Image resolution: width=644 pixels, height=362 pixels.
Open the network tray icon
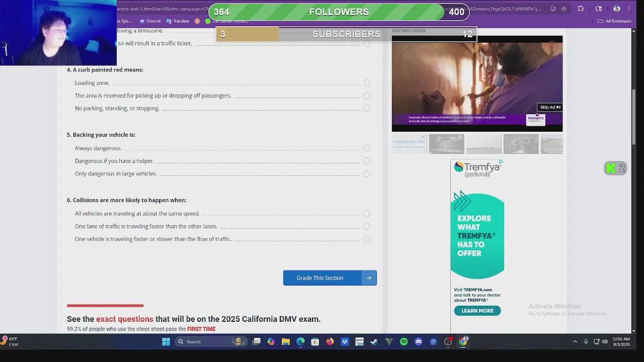point(596,342)
